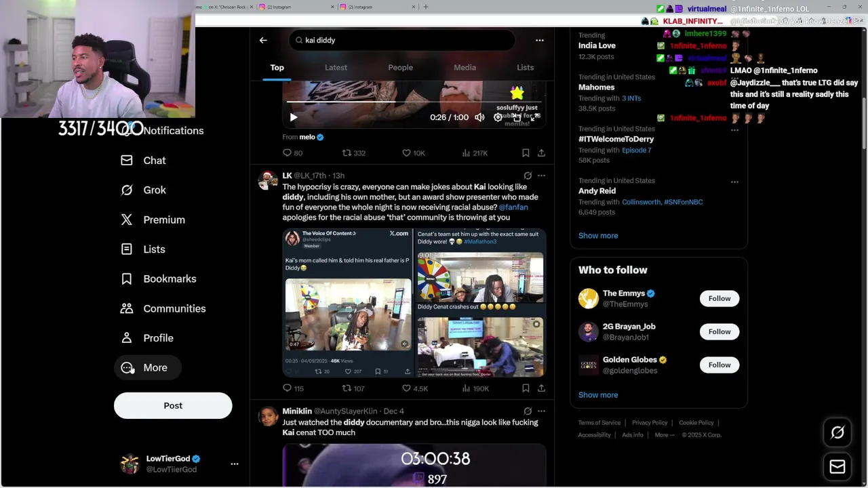868x488 pixels.
Task: Open Grok from sidebar
Action: (143, 190)
